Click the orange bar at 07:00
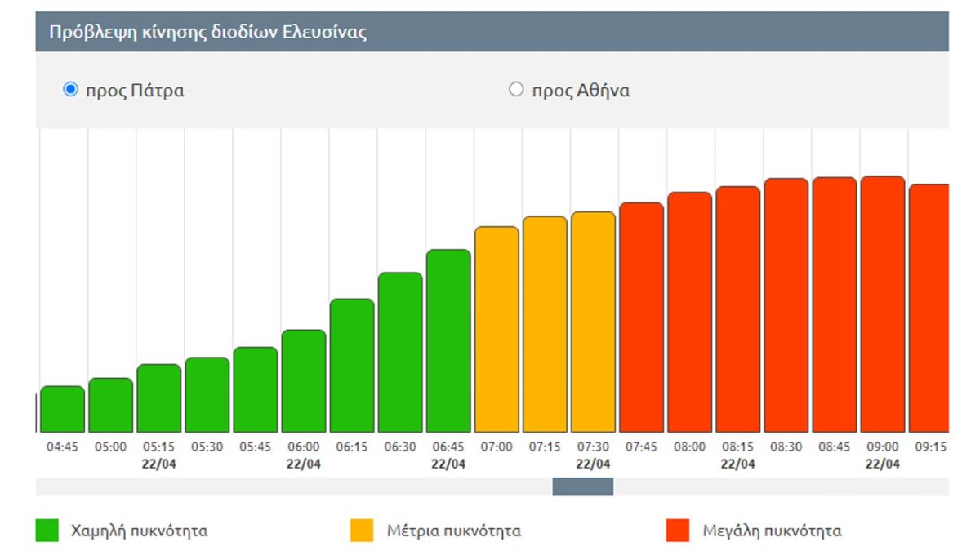Screen dimensions: 980x551 [497, 330]
